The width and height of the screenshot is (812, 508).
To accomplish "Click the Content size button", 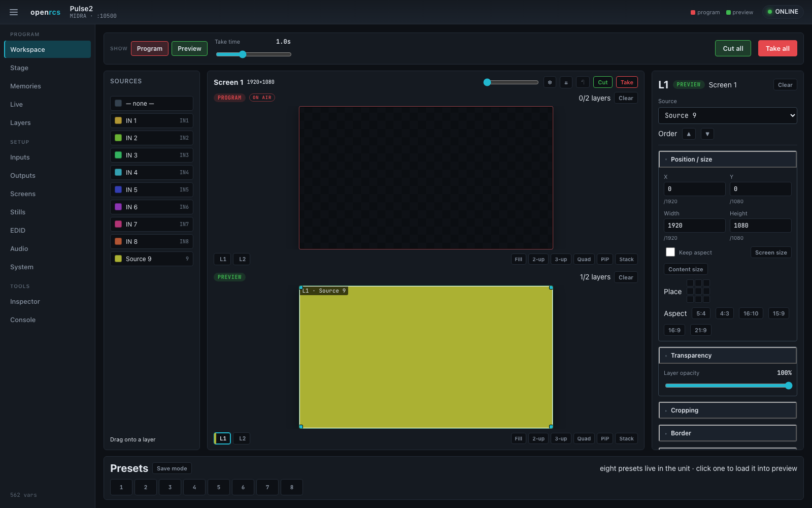I will click(686, 269).
